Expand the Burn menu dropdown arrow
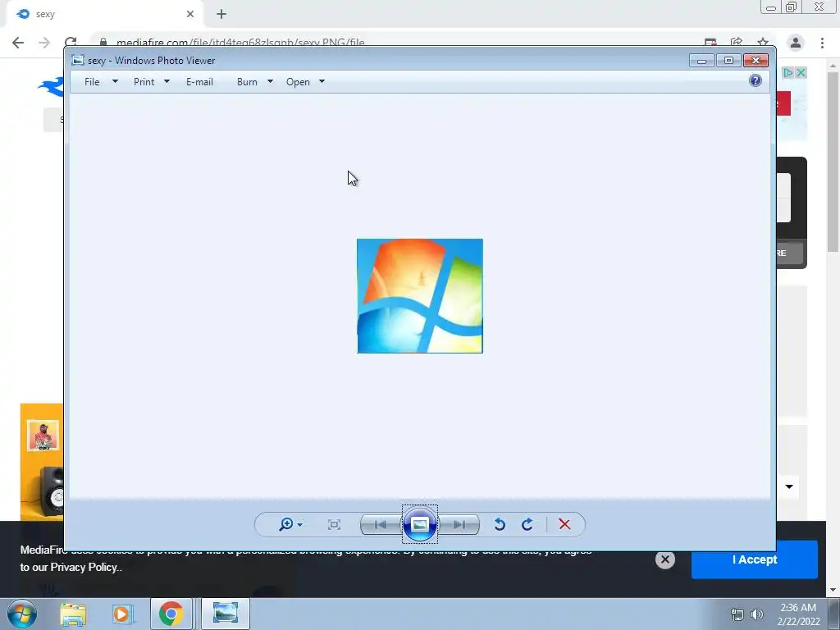This screenshot has width=840, height=630. [270, 81]
